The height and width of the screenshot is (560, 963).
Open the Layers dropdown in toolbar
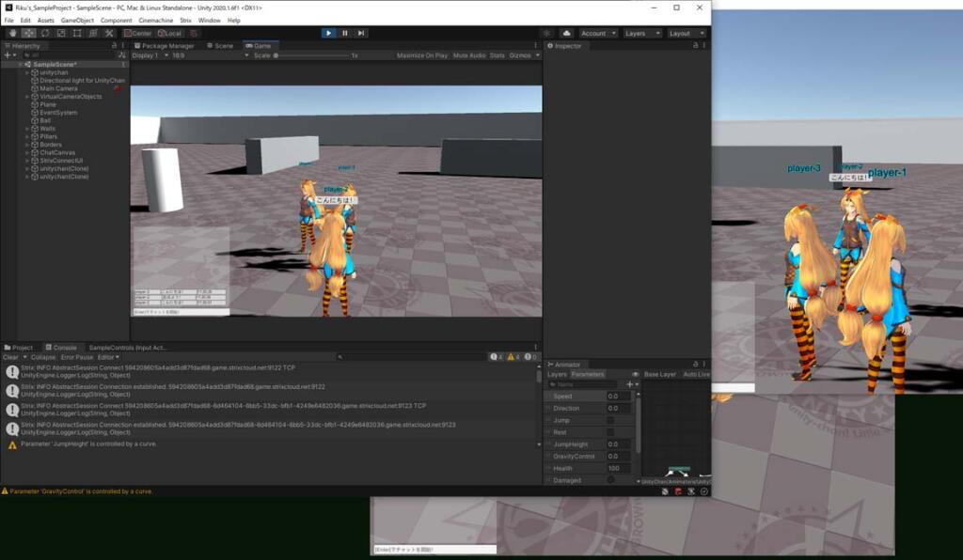click(x=641, y=33)
